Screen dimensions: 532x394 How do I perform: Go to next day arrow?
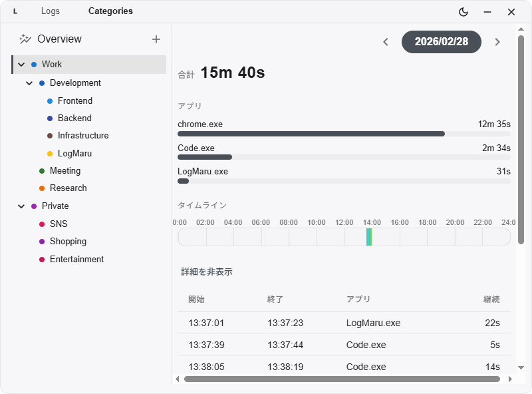pos(497,42)
